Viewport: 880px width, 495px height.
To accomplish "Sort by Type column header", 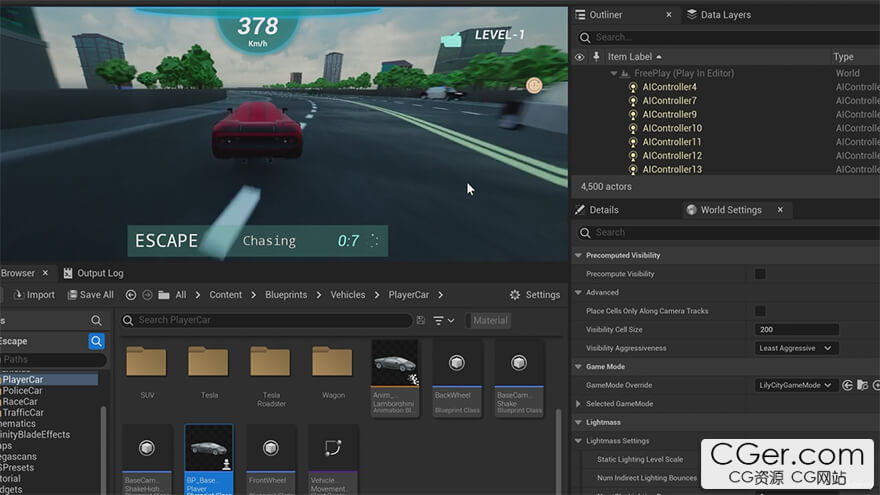I will 843,57.
